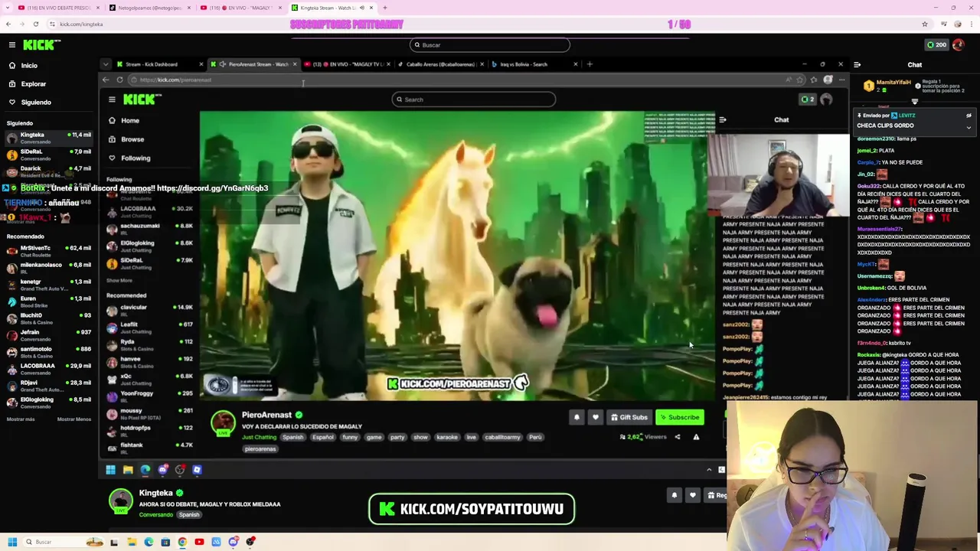This screenshot has width=980, height=551.
Task: Expand inner taskbar hidden icons chevron
Action: pyautogui.click(x=709, y=470)
